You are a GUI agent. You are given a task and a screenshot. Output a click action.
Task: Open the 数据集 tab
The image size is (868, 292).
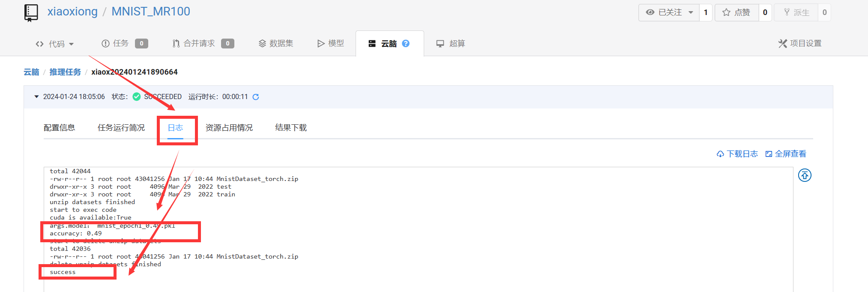coord(276,43)
